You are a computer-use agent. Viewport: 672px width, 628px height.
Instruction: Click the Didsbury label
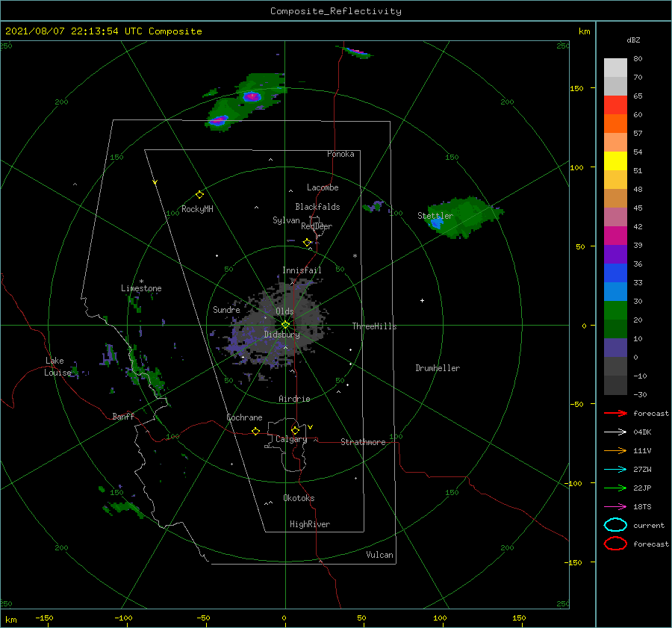281,335
